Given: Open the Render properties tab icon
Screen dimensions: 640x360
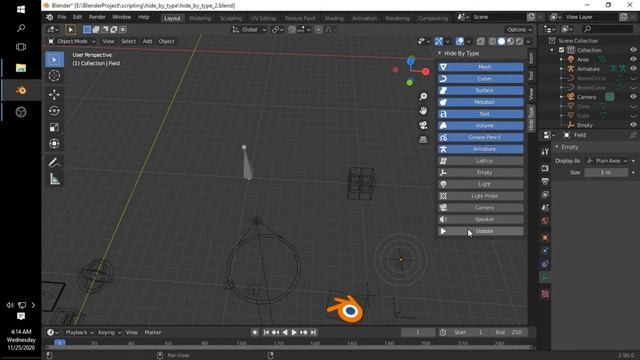Looking at the screenshot, I should click(545, 168).
